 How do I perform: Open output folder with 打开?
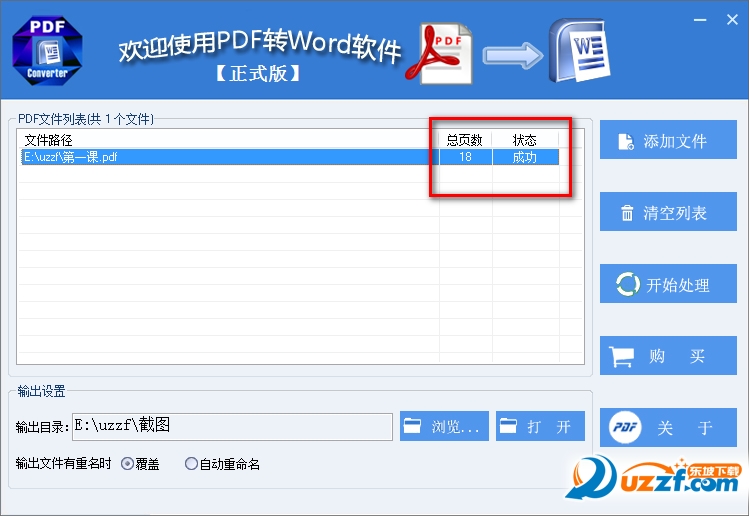[x=540, y=426]
